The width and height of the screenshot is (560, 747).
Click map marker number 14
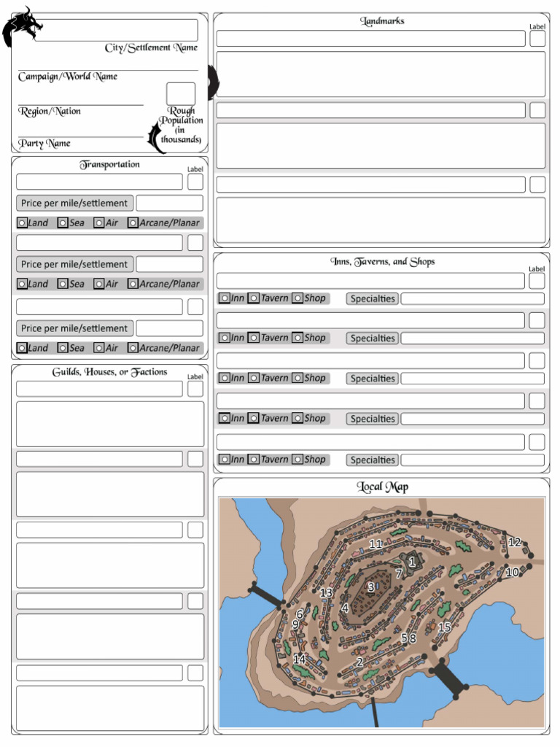click(299, 659)
